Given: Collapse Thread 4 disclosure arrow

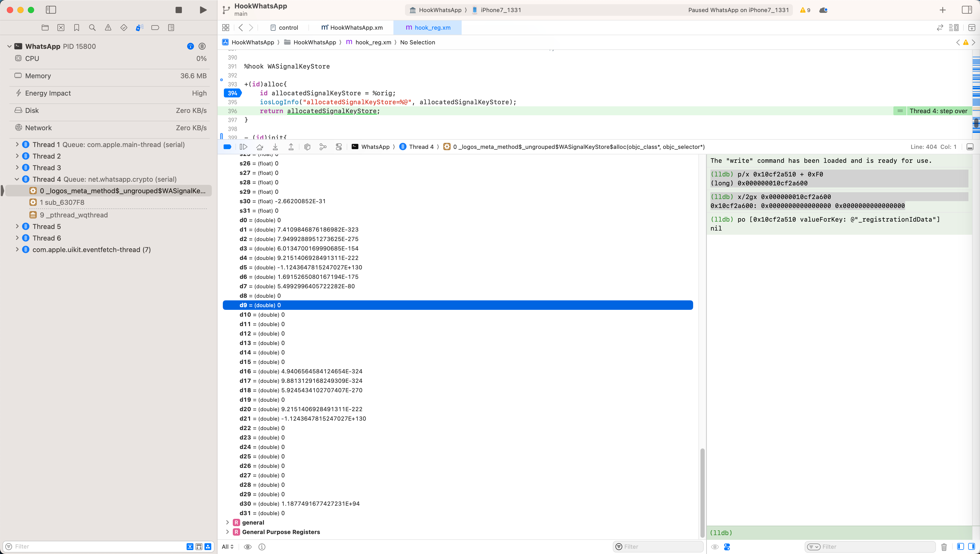Looking at the screenshot, I should (x=17, y=179).
